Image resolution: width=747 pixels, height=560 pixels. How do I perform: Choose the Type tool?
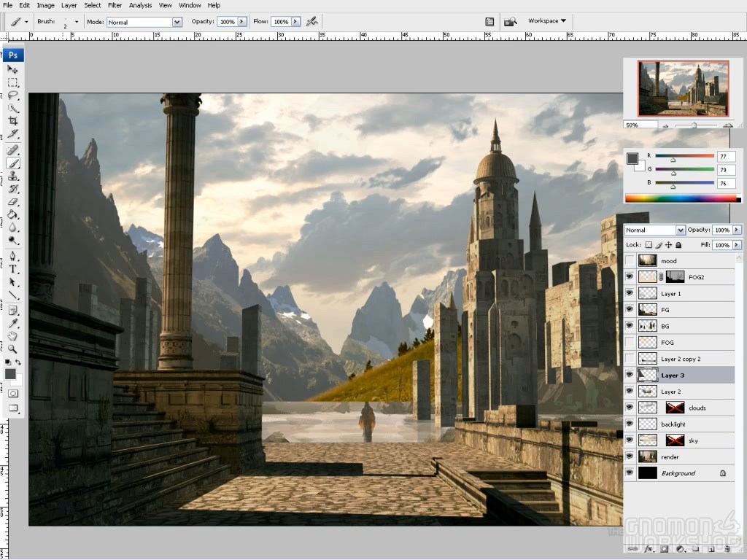click(13, 269)
